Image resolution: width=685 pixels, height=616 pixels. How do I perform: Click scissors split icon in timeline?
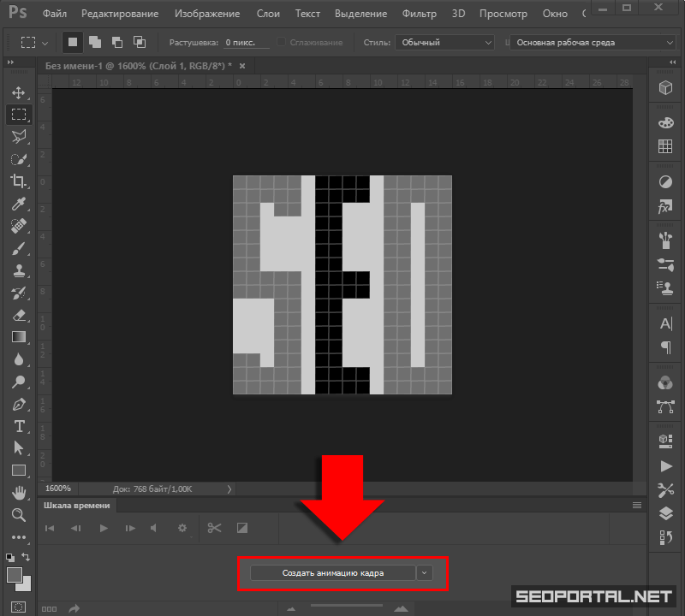[x=214, y=528]
